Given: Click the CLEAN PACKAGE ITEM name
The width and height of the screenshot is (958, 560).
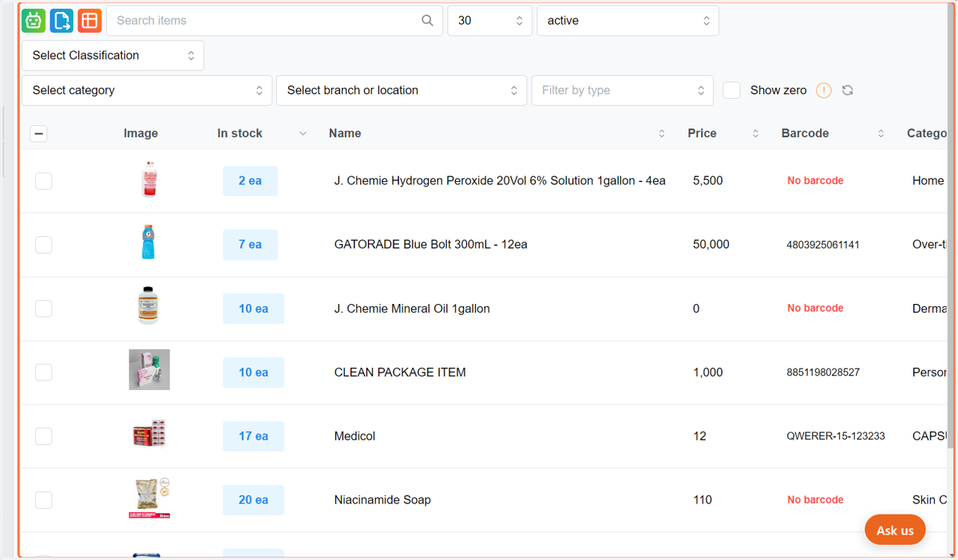Looking at the screenshot, I should point(400,373).
